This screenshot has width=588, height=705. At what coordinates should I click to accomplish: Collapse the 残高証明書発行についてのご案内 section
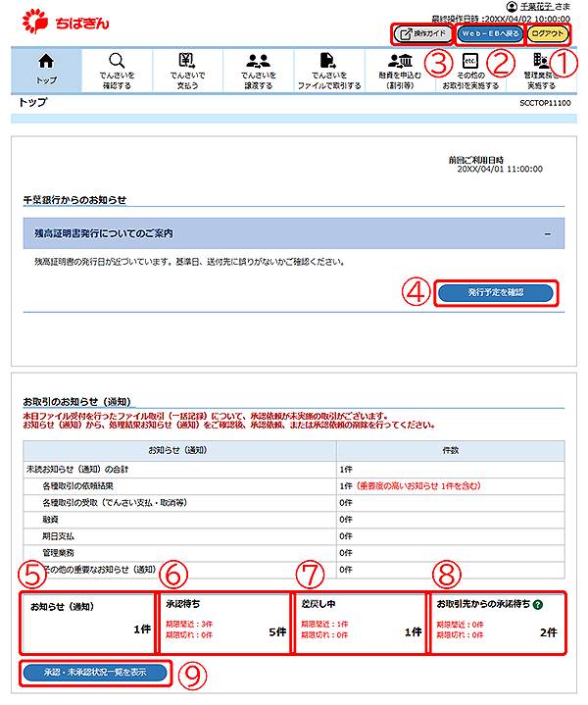[548, 234]
